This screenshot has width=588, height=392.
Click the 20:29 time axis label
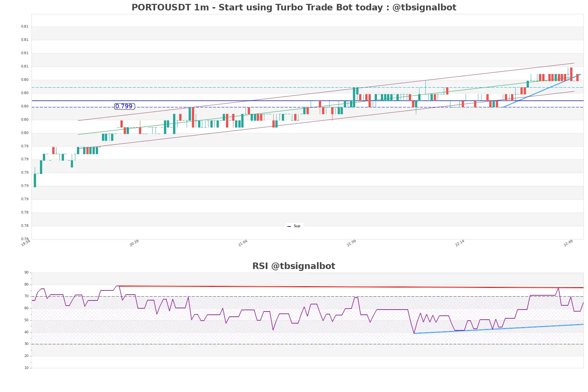pos(134,243)
